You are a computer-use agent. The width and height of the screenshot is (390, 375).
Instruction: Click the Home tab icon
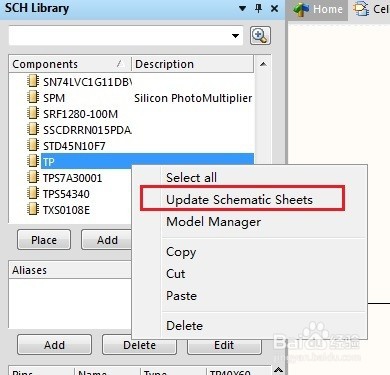301,9
